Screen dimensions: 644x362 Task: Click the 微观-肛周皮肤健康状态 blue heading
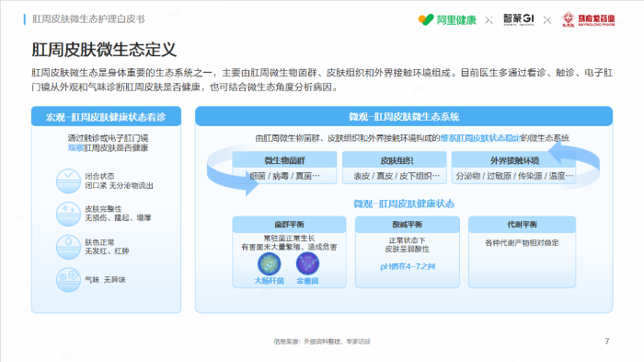[404, 204]
